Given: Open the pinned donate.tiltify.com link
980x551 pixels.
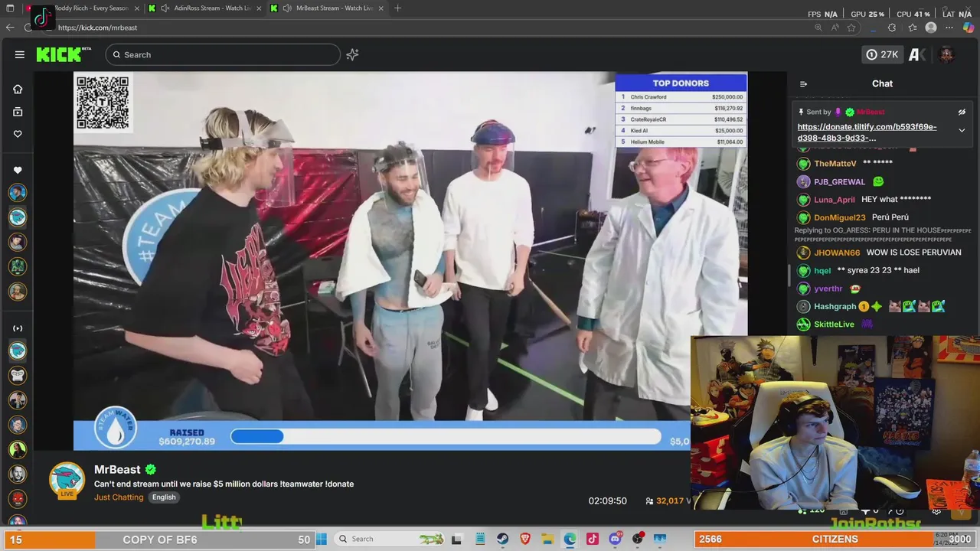Looking at the screenshot, I should (x=867, y=132).
